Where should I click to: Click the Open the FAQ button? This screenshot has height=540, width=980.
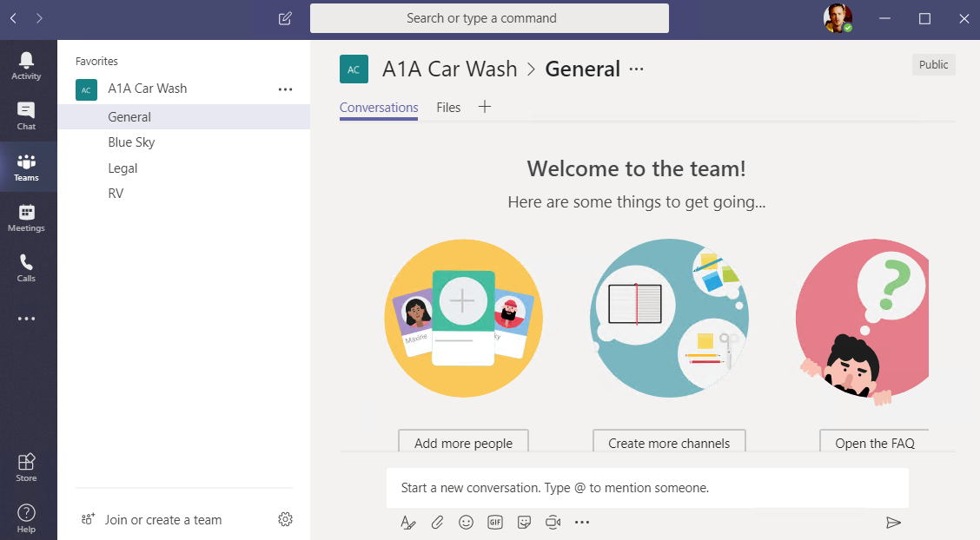pos(874,441)
